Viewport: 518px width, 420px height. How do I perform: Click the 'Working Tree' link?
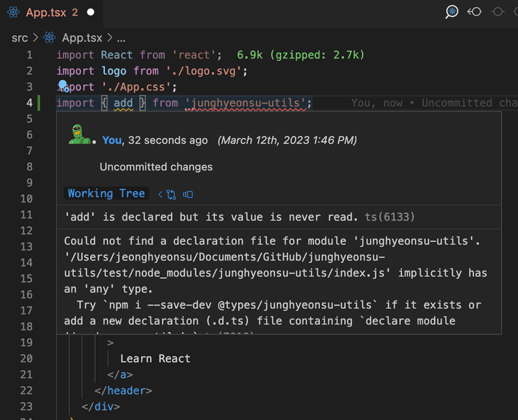click(x=106, y=193)
